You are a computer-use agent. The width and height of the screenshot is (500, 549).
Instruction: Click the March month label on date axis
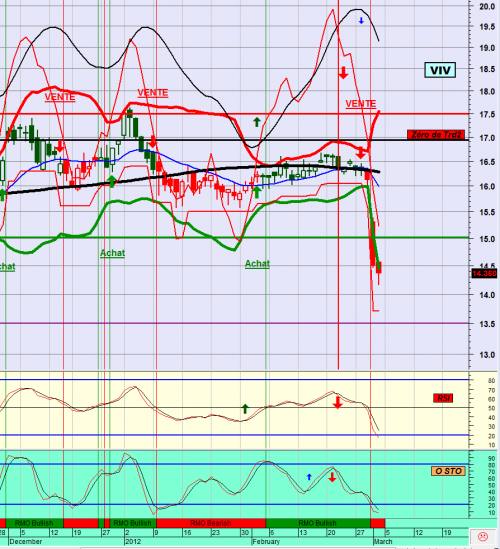(383, 541)
